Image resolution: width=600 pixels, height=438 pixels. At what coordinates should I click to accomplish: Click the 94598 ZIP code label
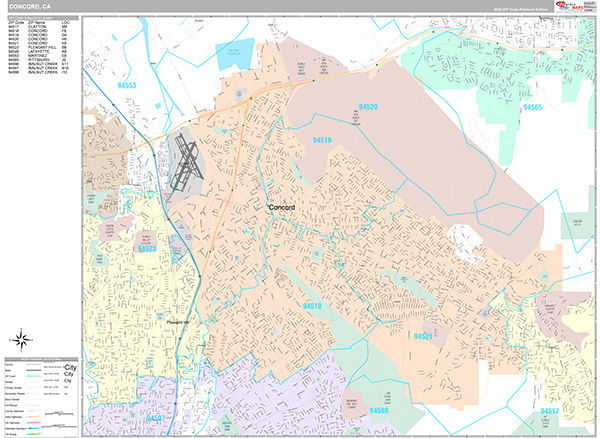[x=378, y=411]
